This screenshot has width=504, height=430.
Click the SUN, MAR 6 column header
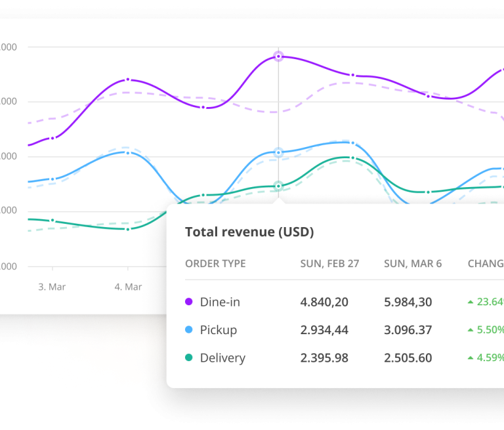tap(413, 264)
